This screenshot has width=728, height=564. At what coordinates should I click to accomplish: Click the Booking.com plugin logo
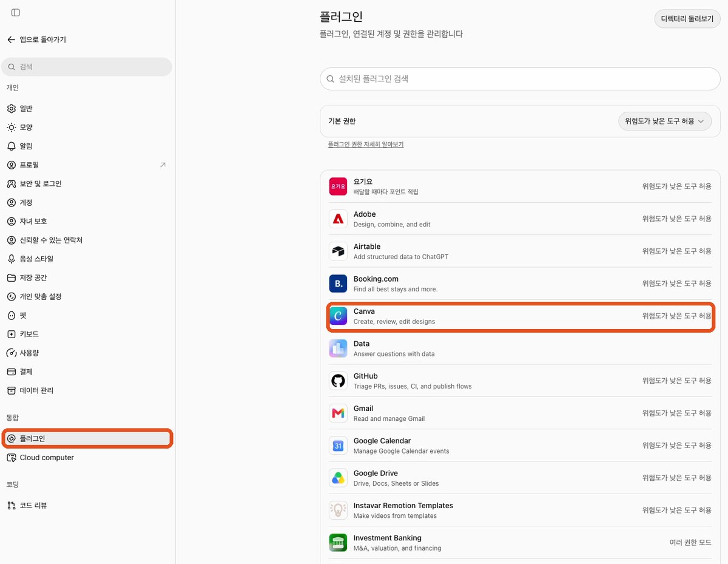pyautogui.click(x=338, y=284)
